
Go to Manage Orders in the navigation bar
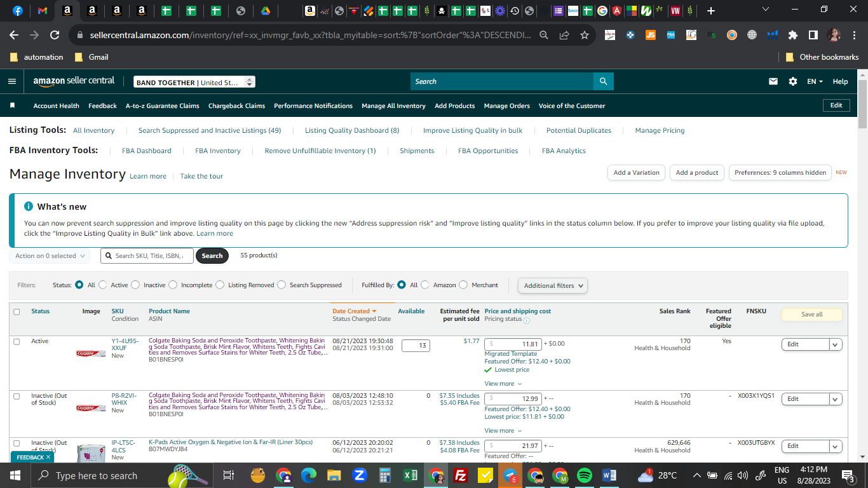[506, 105]
